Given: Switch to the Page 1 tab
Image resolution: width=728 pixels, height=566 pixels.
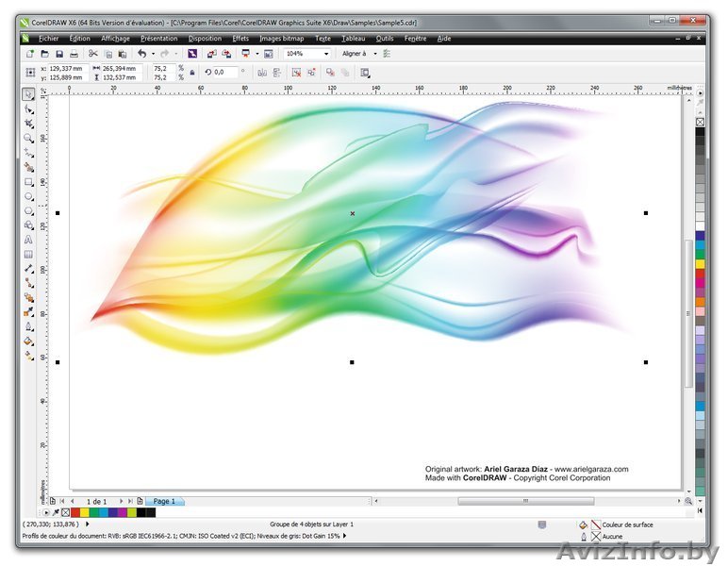Looking at the screenshot, I should [x=164, y=502].
